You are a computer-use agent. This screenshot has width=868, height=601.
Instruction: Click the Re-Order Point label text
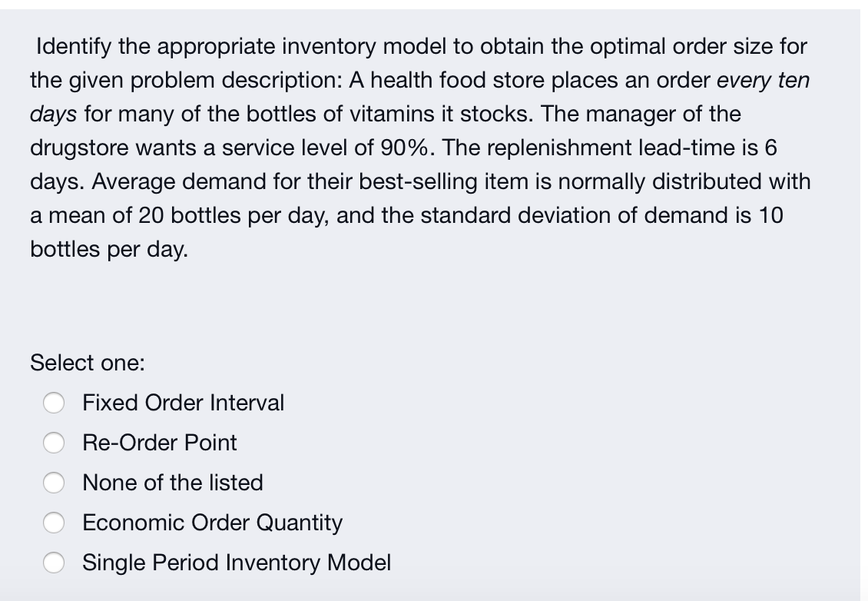(x=160, y=442)
